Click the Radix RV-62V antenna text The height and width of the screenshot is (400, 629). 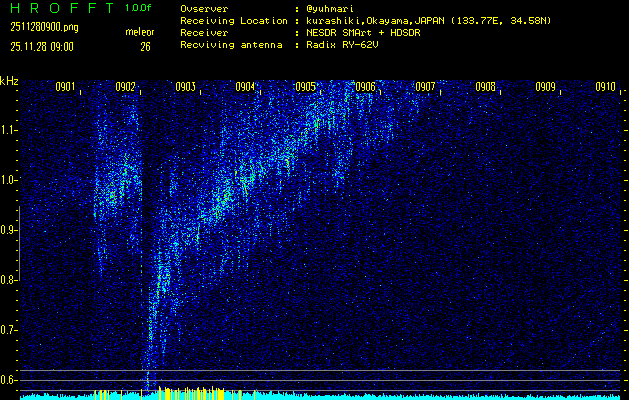click(339, 45)
